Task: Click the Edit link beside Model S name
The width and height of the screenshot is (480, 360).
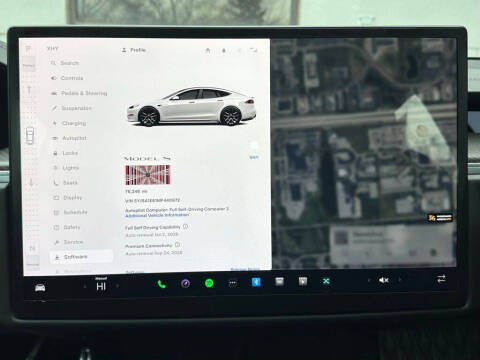Action: (254, 157)
